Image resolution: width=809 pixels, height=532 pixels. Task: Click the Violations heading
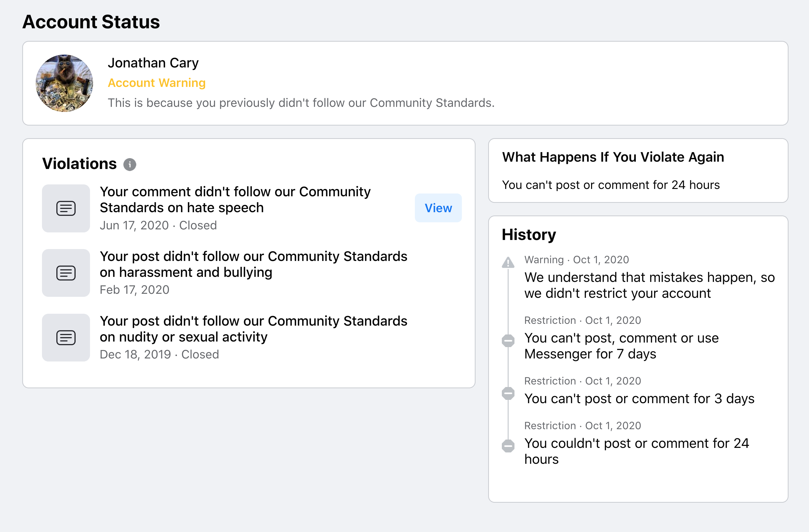tap(80, 164)
